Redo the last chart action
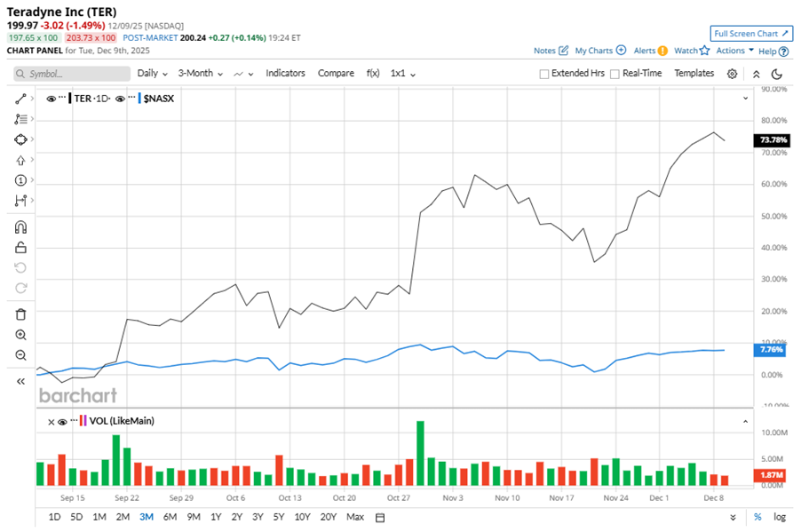The width and height of the screenshot is (801, 532). [20, 289]
